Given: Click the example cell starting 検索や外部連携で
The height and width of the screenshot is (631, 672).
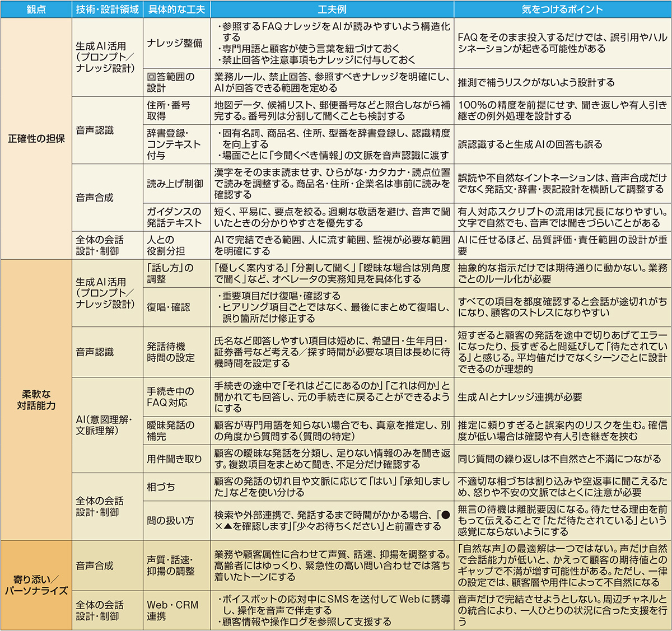Looking at the screenshot, I should point(332,520).
